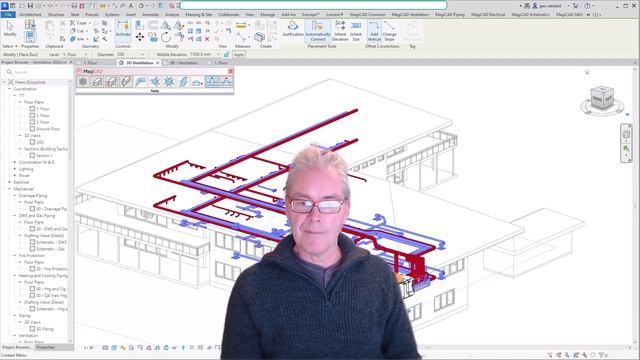Open the Help question mark icon
Screen dimensions: 640x360
(587, 6)
